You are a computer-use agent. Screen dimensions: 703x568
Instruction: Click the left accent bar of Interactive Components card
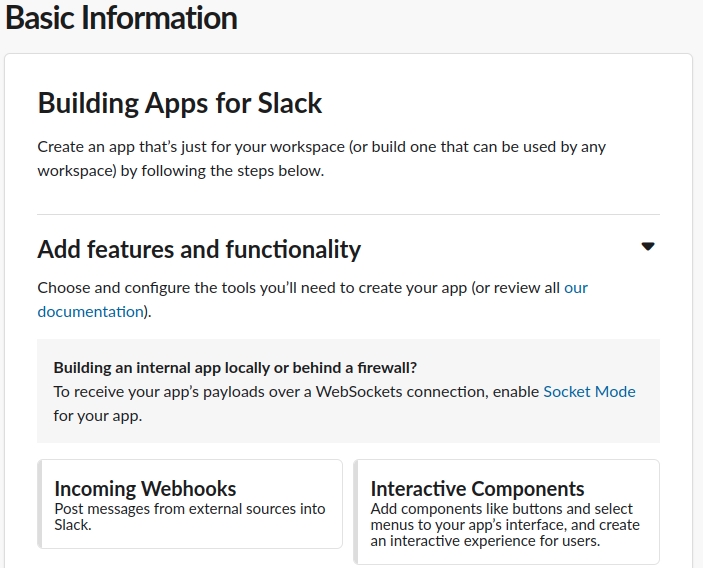tap(356, 512)
